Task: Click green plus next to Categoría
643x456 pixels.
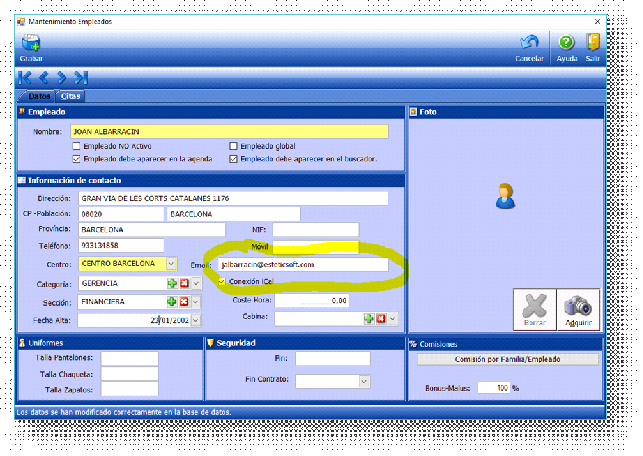Action: [171, 283]
